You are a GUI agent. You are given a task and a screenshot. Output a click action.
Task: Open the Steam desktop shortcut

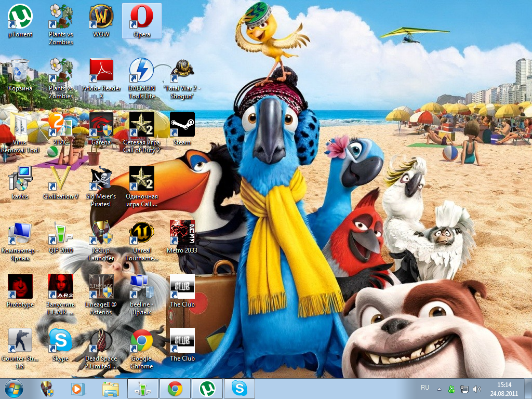point(182,129)
